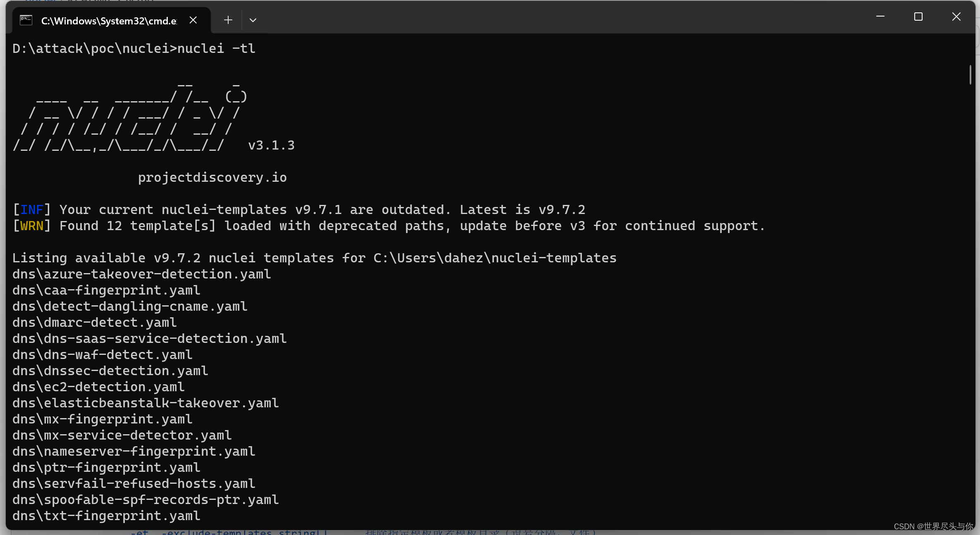Viewport: 980px width, 535px height.
Task: Click dns\mx-service-detector.yaml
Action: 122,435
